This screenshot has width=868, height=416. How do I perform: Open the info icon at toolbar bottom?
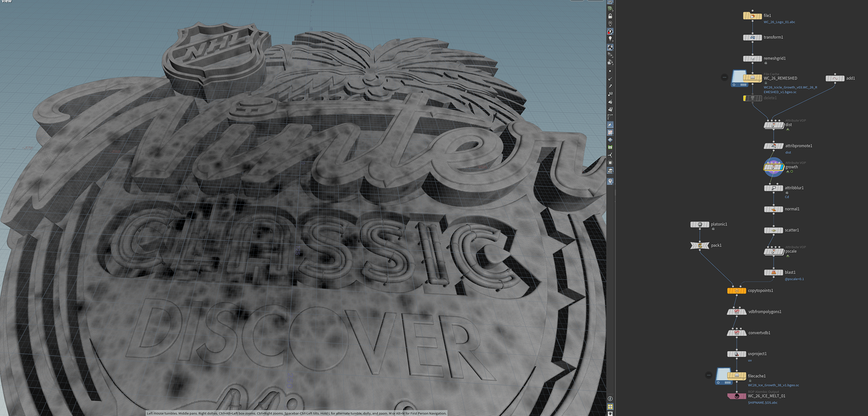pyautogui.click(x=610, y=399)
